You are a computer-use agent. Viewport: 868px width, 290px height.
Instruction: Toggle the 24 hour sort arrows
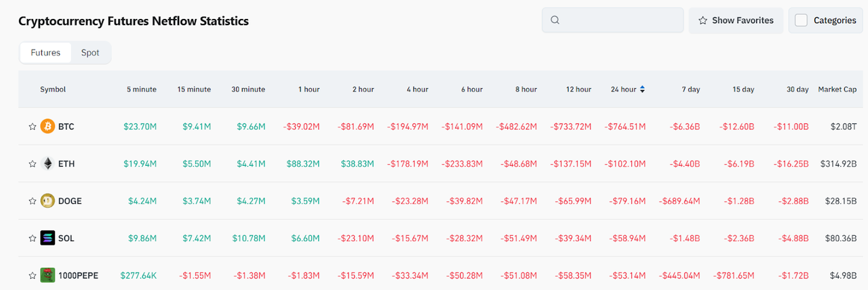click(x=642, y=89)
